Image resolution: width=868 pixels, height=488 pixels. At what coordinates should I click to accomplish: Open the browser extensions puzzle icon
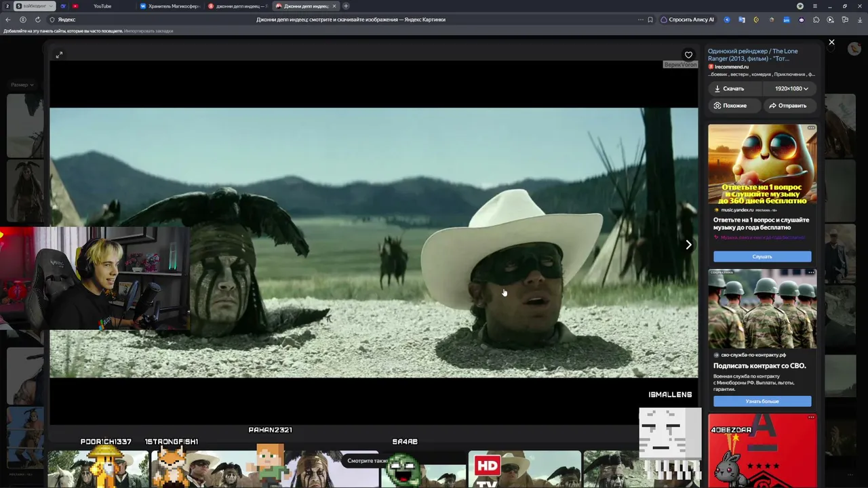click(x=816, y=20)
